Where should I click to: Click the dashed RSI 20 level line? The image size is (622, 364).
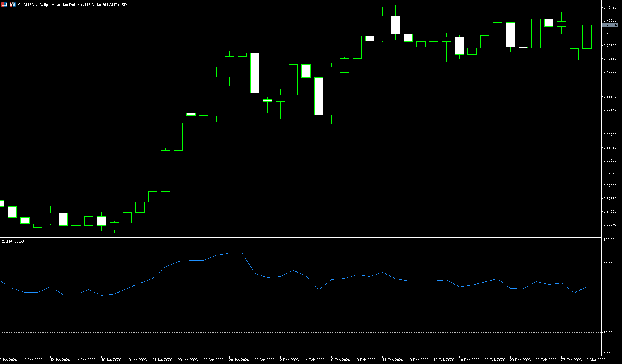279,332
